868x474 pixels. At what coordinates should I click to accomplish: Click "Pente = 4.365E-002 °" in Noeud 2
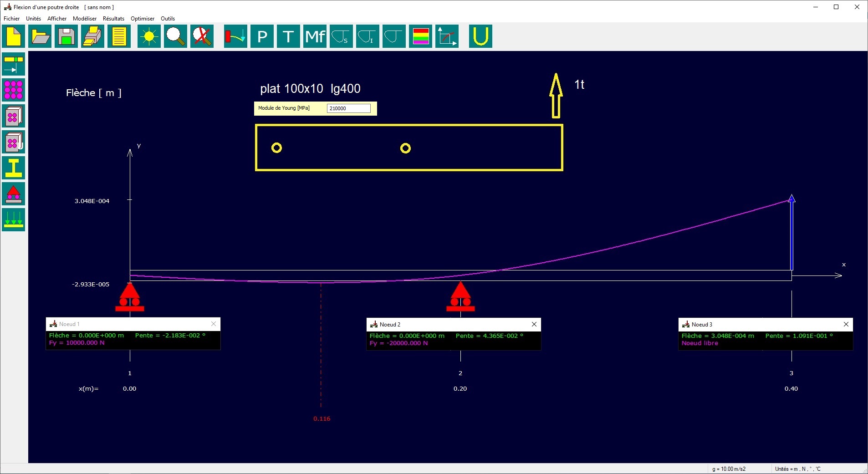coord(490,336)
